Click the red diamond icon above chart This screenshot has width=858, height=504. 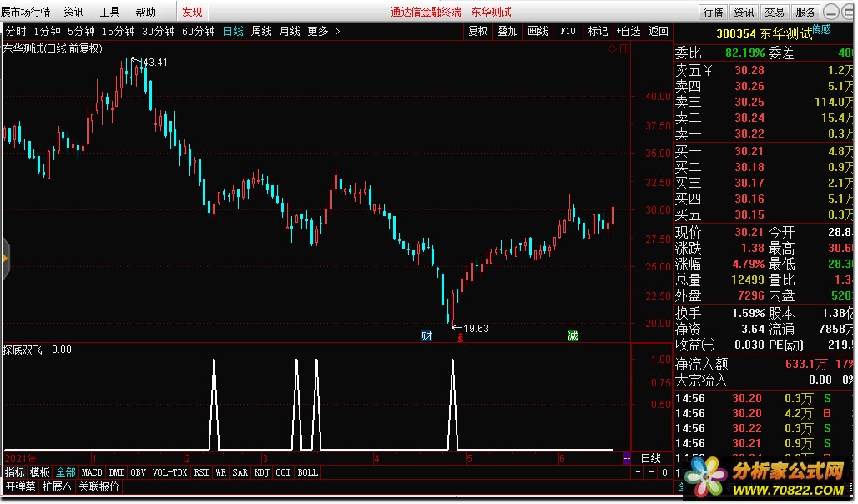pyautogui.click(x=612, y=48)
